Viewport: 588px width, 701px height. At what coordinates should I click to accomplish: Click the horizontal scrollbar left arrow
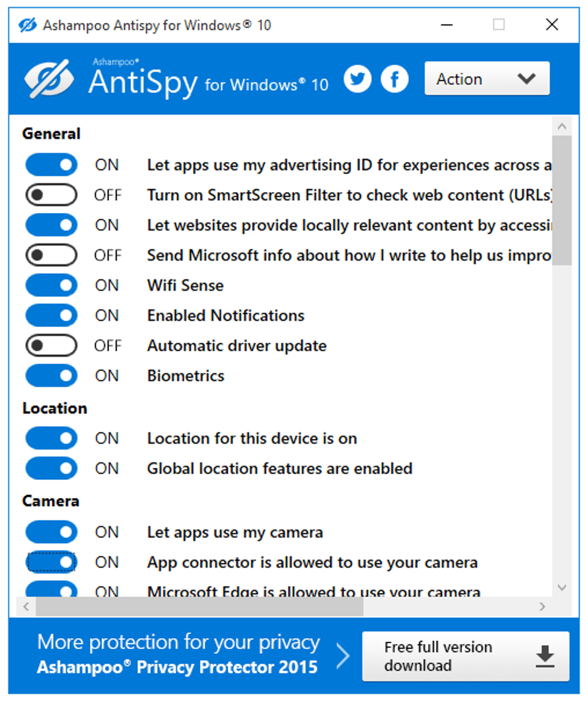tap(26, 606)
